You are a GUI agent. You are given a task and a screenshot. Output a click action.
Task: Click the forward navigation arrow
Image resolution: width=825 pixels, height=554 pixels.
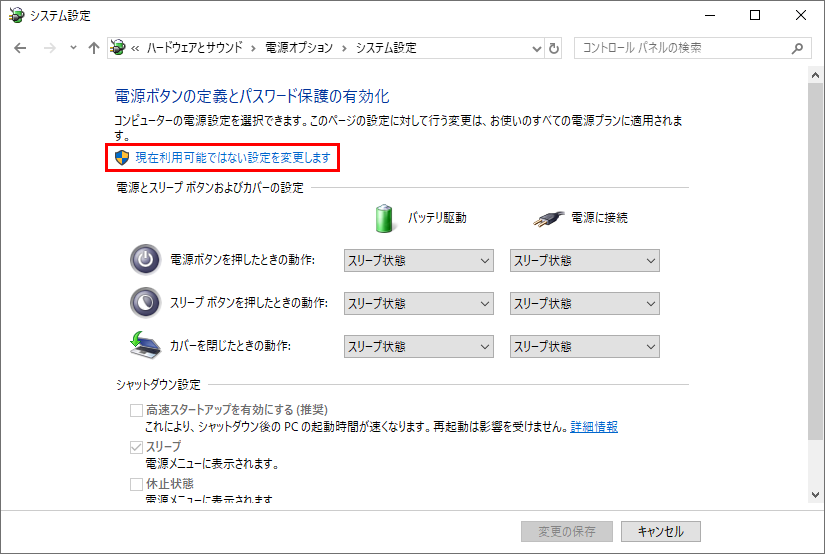pos(49,48)
